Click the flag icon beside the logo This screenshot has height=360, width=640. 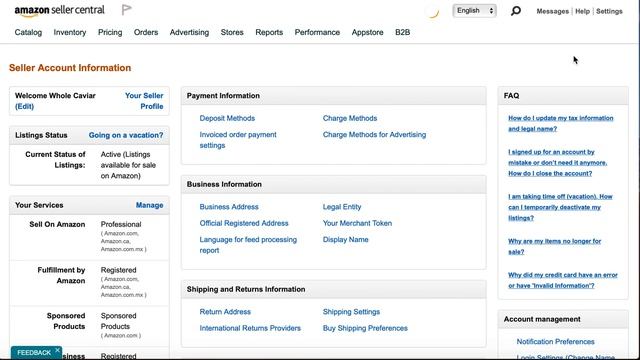(127, 10)
